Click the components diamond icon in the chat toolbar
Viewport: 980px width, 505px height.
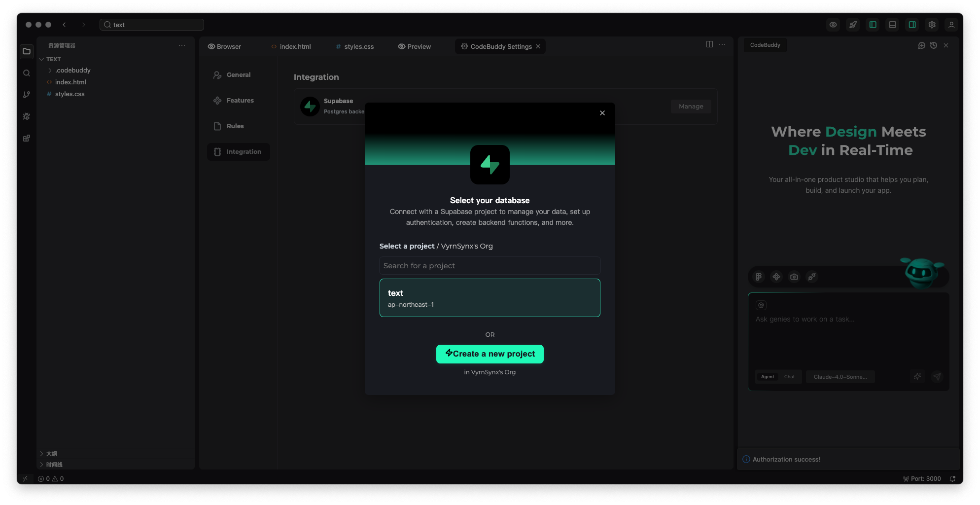coord(776,277)
